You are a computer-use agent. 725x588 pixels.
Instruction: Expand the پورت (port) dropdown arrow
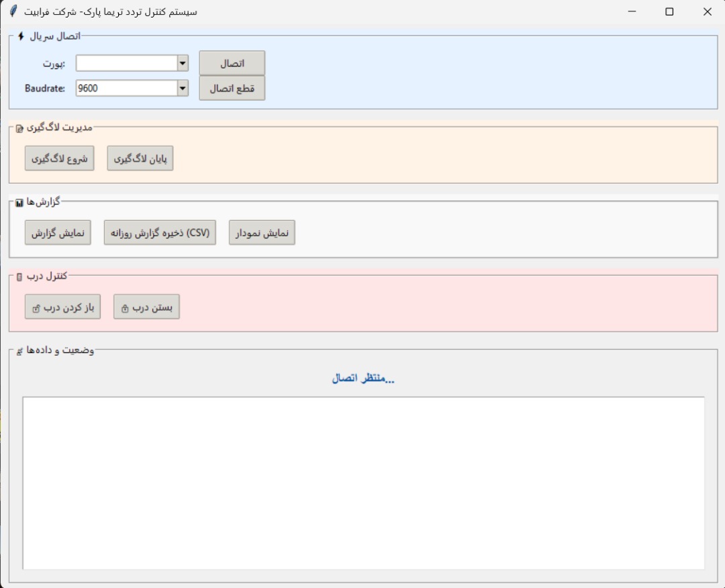click(x=183, y=63)
